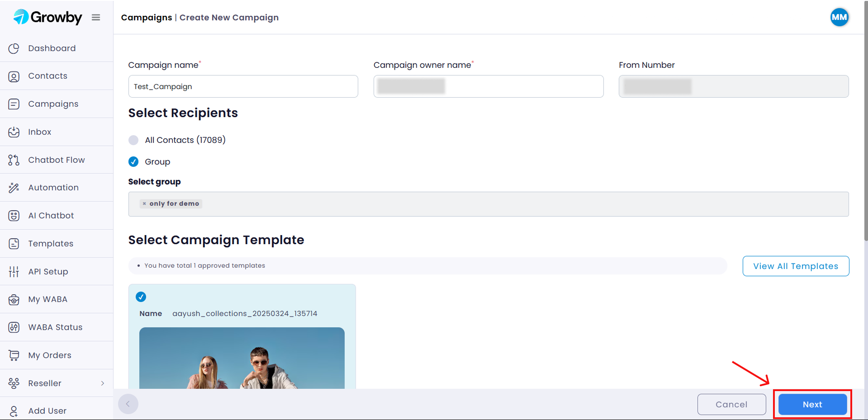Click the Next button
The width and height of the screenshot is (868, 420).
click(812, 404)
